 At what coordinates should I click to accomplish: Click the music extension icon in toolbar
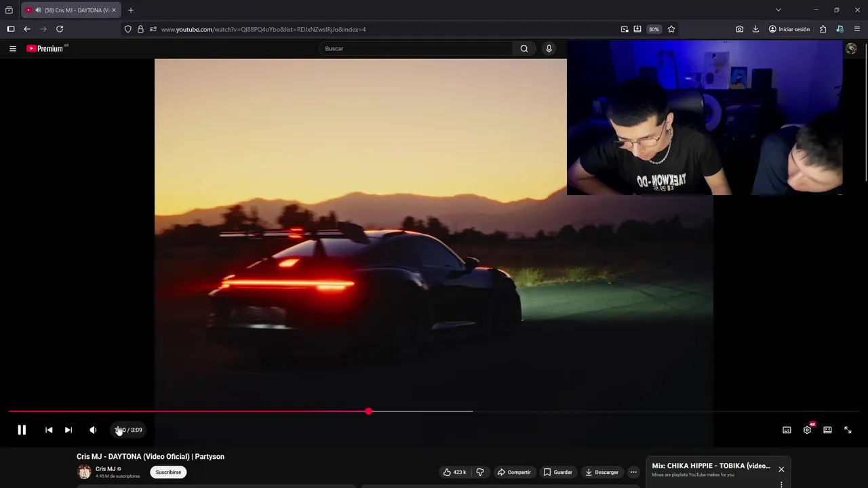[x=840, y=29]
